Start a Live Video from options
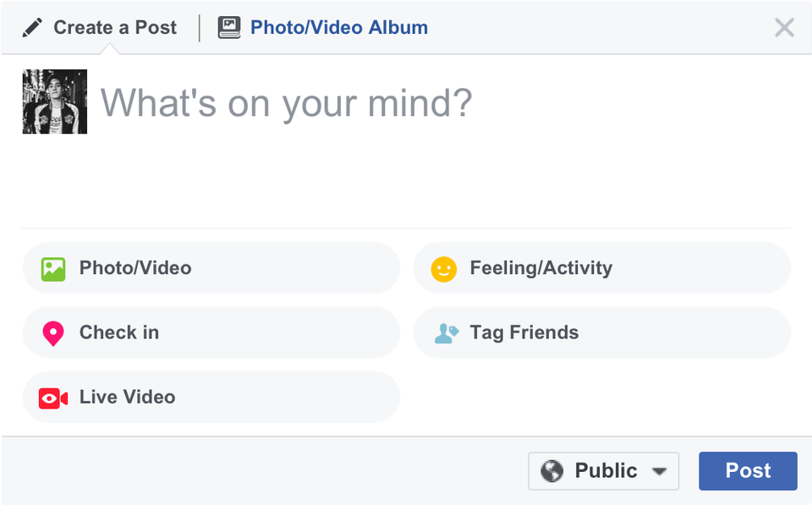 click(x=211, y=397)
